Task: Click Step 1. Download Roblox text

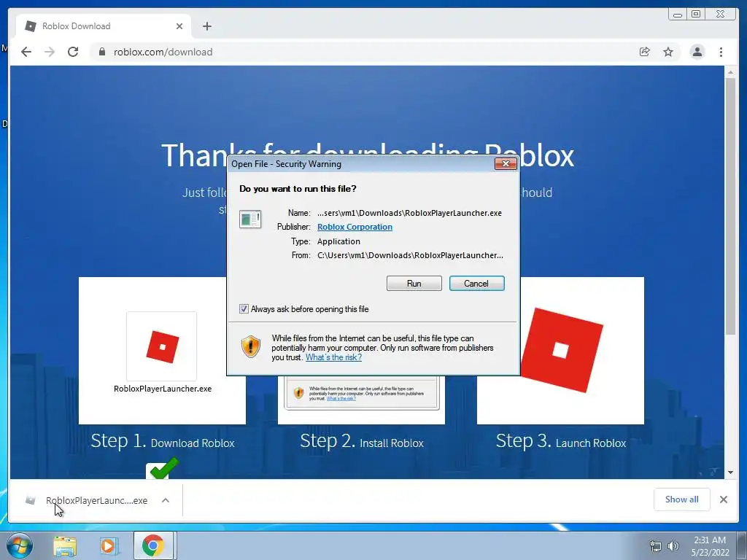Action: tap(163, 441)
